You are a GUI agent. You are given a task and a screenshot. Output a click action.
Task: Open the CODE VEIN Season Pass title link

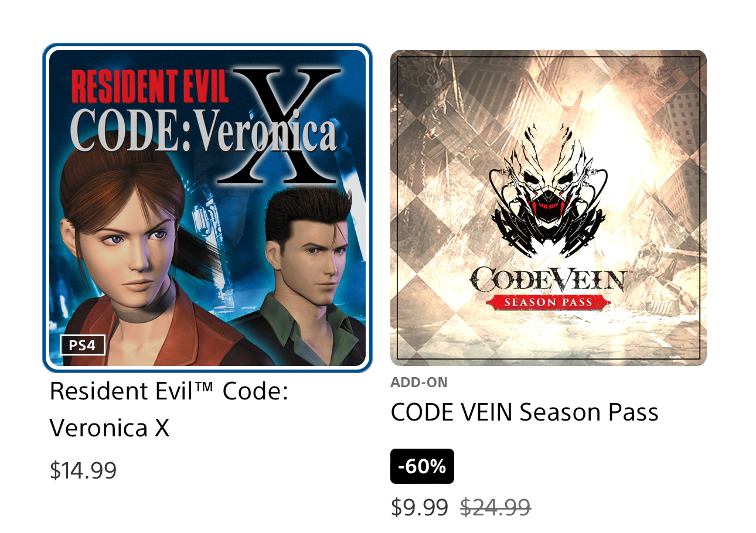525,412
